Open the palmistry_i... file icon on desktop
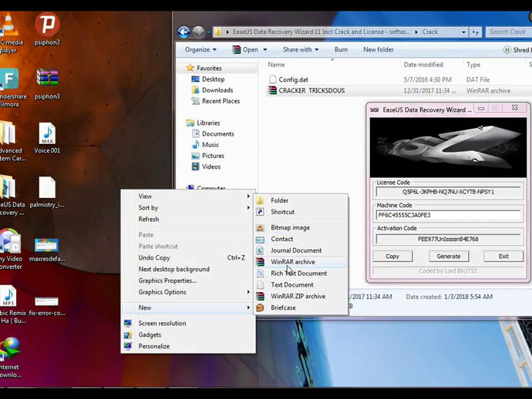Screen dimensions: 532x399 [47, 192]
